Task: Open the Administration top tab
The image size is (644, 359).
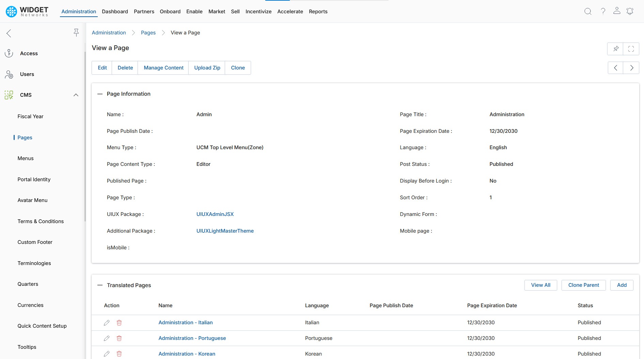Action: click(x=79, y=12)
